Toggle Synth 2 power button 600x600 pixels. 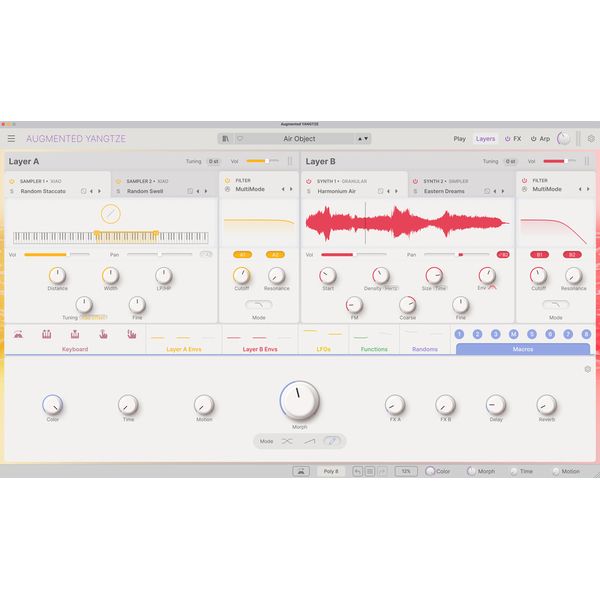415,181
